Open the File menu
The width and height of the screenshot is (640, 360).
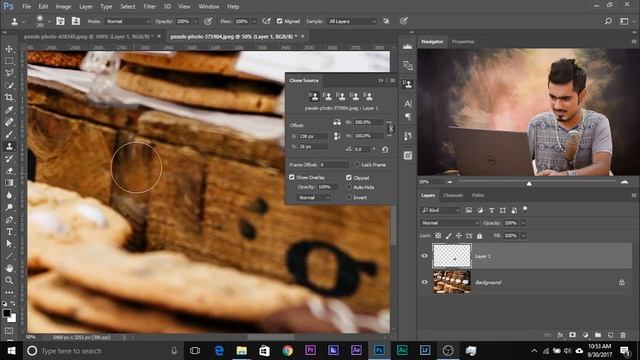click(27, 7)
